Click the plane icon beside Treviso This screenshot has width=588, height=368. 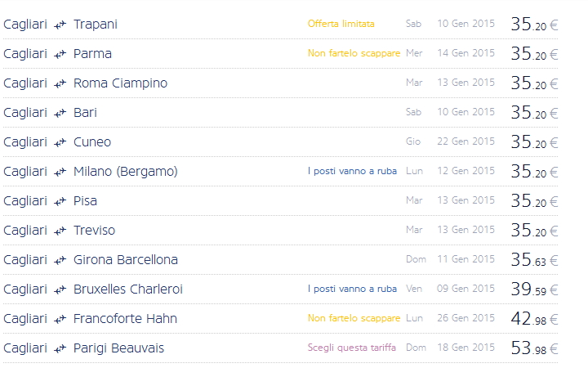tap(60, 231)
